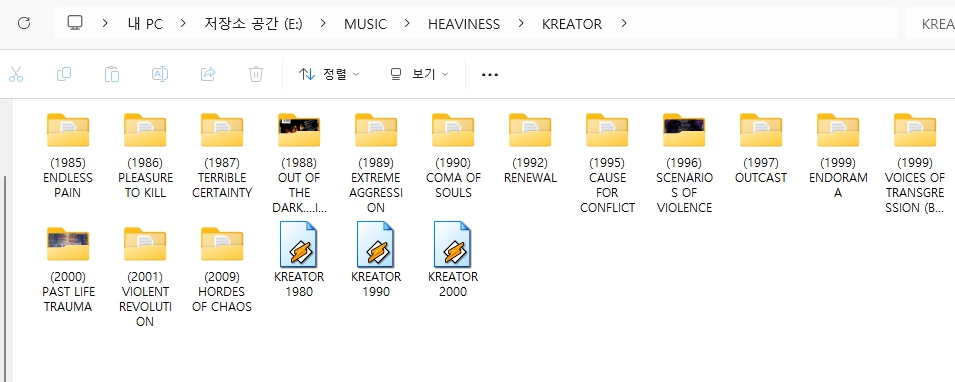
Task: Select the (1999) VOICES OF TRANSGRESSION folder icon
Action: [x=915, y=130]
